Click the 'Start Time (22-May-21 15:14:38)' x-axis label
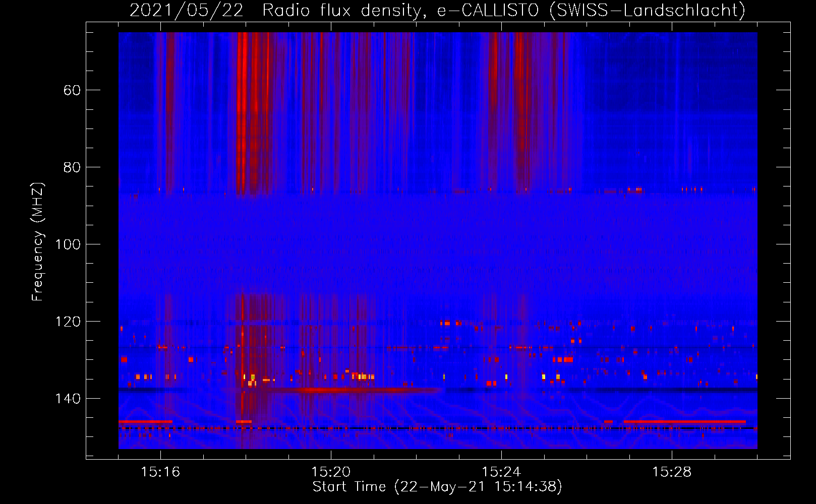 [437, 487]
